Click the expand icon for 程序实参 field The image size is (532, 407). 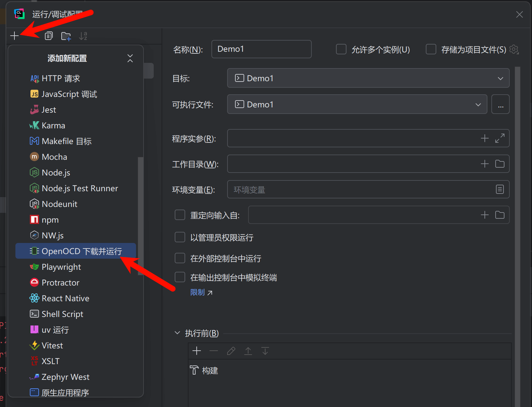[x=500, y=138]
